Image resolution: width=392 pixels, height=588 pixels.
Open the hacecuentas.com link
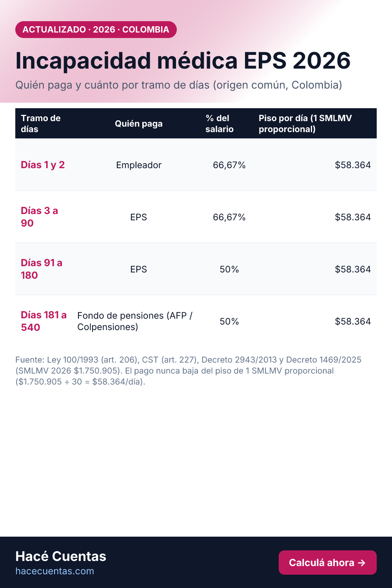click(x=54, y=571)
